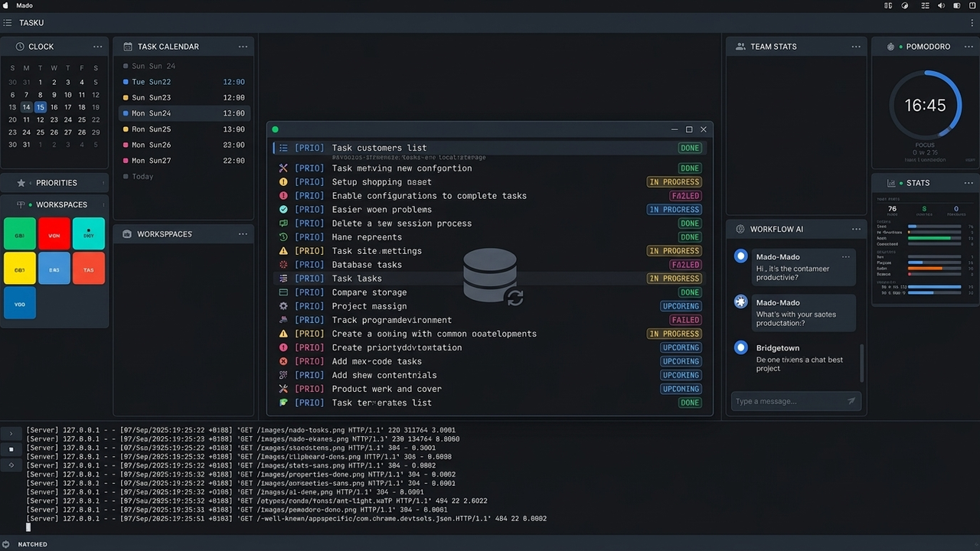Open the TEAM STATS three-dot menu
Screen dimensions: 980x551
click(856, 47)
